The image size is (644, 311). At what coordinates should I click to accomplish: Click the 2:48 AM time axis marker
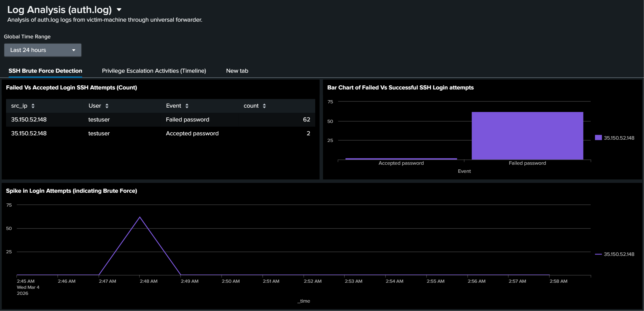pyautogui.click(x=148, y=281)
